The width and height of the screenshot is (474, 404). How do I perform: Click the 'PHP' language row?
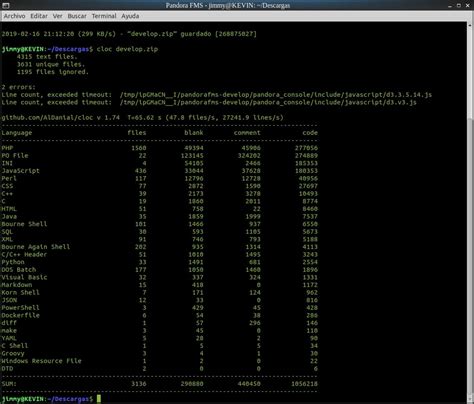[159, 148]
